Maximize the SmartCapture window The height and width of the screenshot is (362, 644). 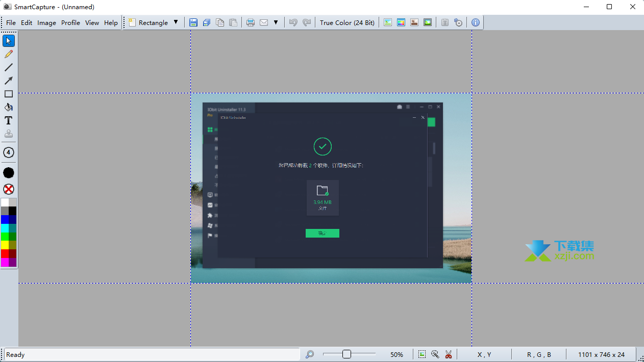(x=609, y=7)
